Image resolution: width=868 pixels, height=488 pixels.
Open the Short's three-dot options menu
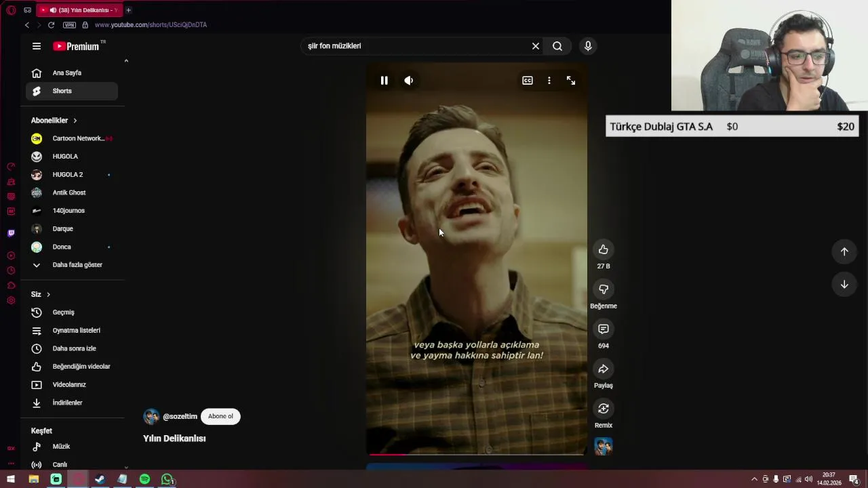pyautogui.click(x=549, y=80)
